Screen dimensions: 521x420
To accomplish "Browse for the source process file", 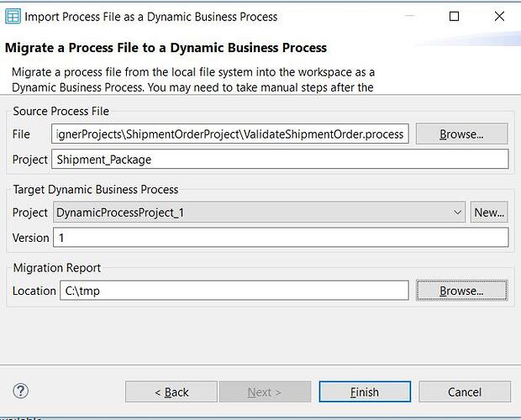I will (461, 134).
